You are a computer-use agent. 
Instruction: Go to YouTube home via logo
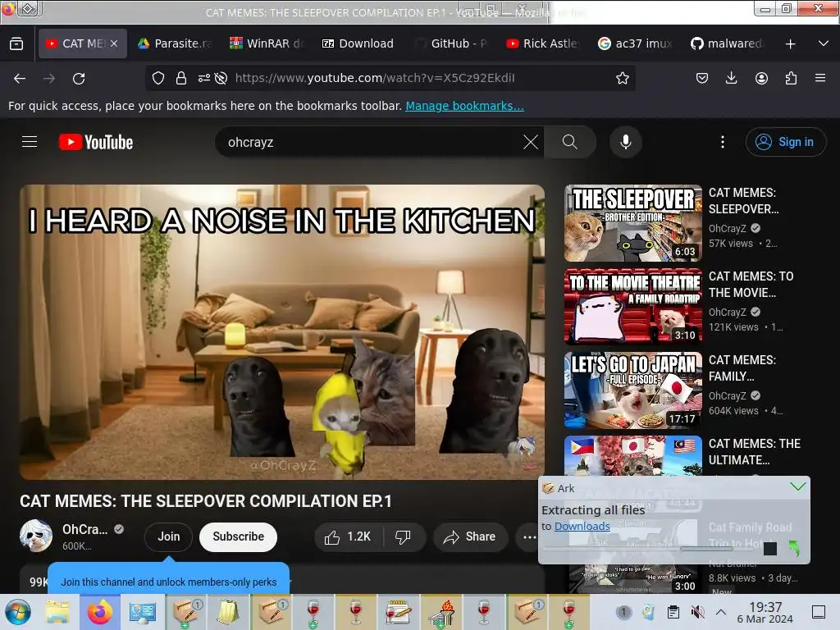coord(96,142)
